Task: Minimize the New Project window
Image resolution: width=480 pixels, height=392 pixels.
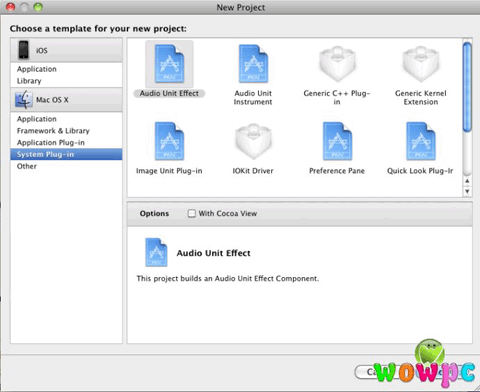Action: tap(24, 7)
